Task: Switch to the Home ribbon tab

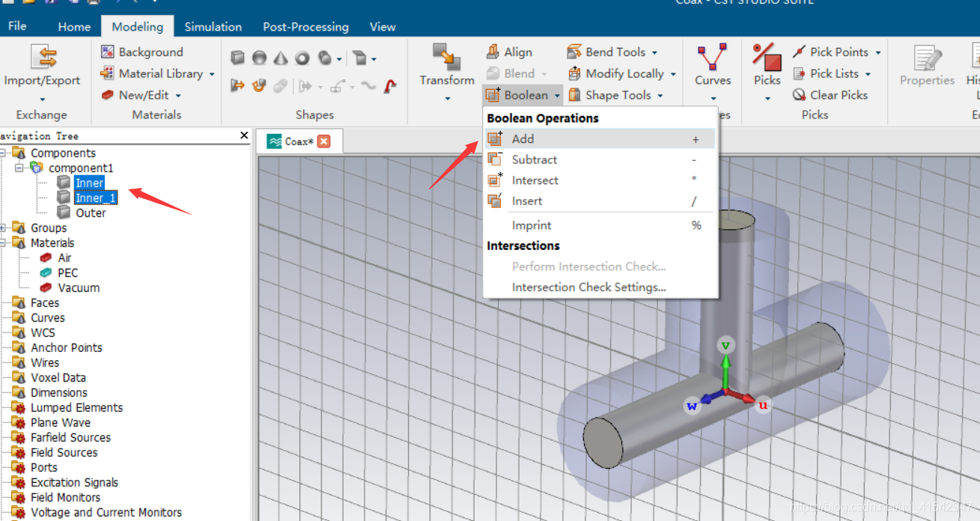Action: coord(74,26)
